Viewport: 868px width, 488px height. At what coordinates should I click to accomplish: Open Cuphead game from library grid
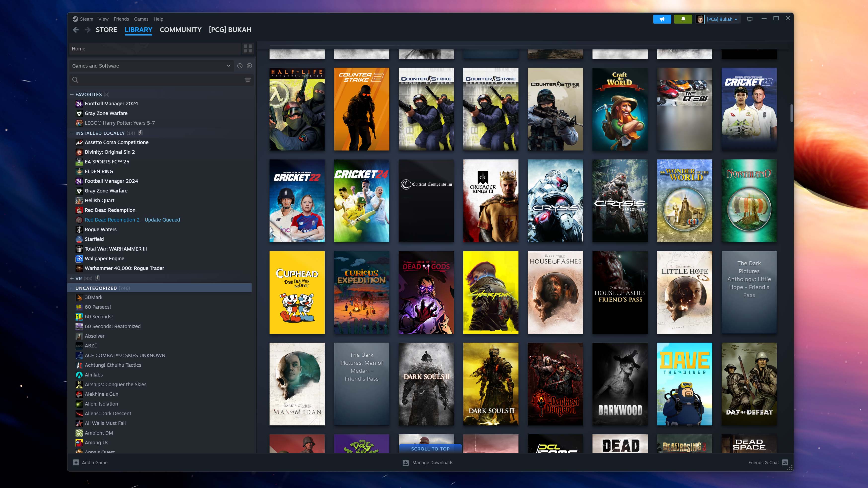coord(297,293)
